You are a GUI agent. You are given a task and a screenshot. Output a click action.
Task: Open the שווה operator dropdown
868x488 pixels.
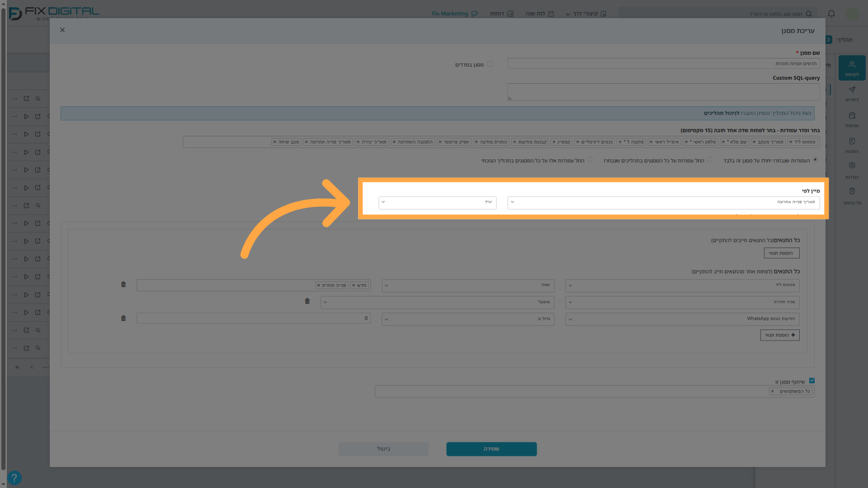(468, 285)
